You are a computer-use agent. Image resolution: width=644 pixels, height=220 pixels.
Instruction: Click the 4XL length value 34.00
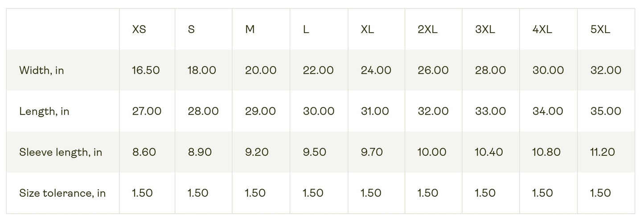(548, 111)
